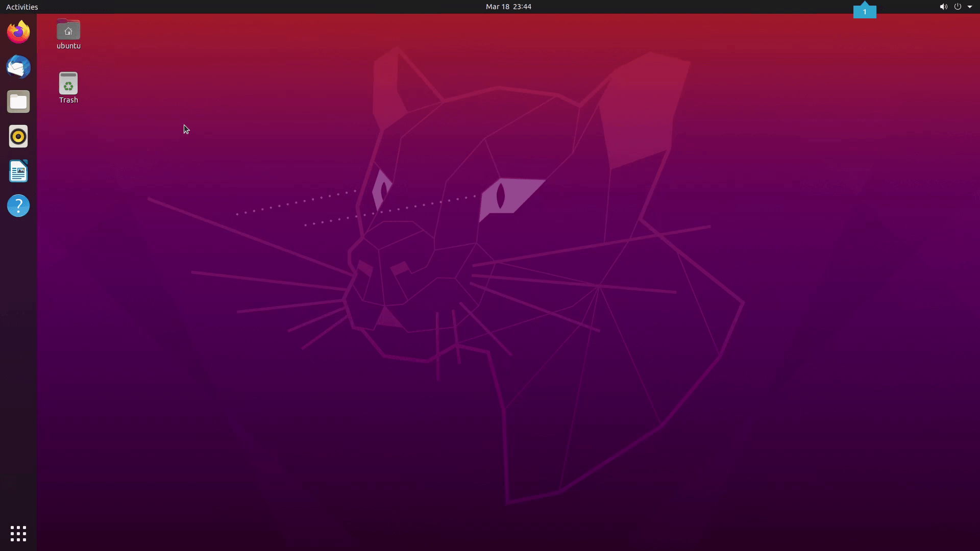Open LibreOffice Writer from the dock
Screen dimensions: 980x551
18,171
